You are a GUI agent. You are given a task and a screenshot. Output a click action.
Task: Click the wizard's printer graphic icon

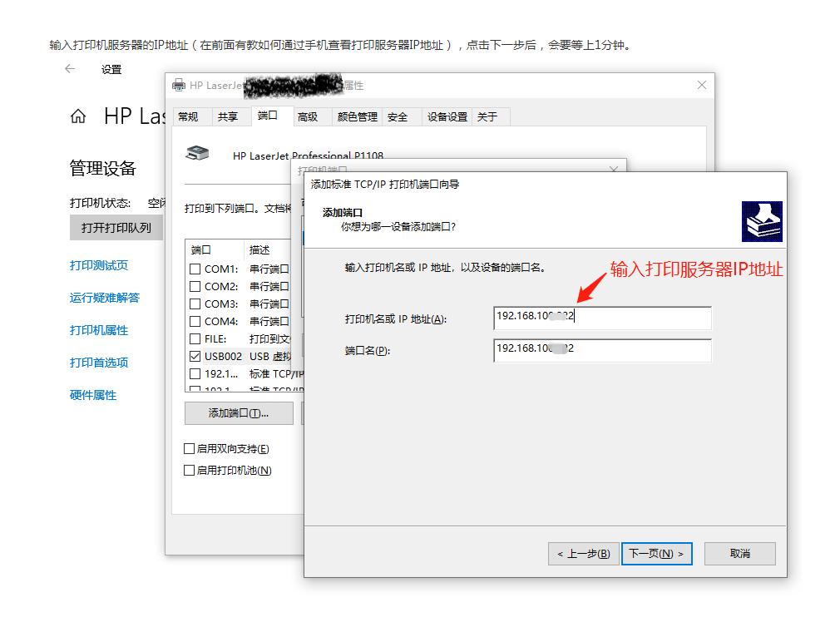coord(762,221)
